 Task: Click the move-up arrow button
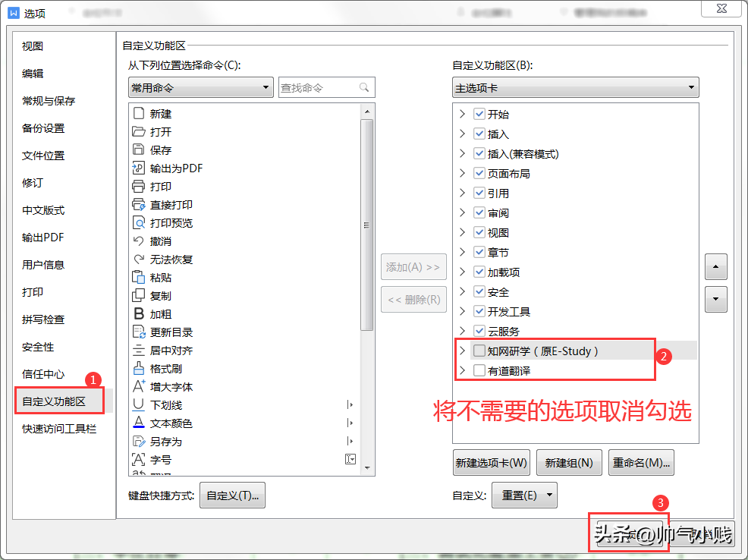pos(715,266)
